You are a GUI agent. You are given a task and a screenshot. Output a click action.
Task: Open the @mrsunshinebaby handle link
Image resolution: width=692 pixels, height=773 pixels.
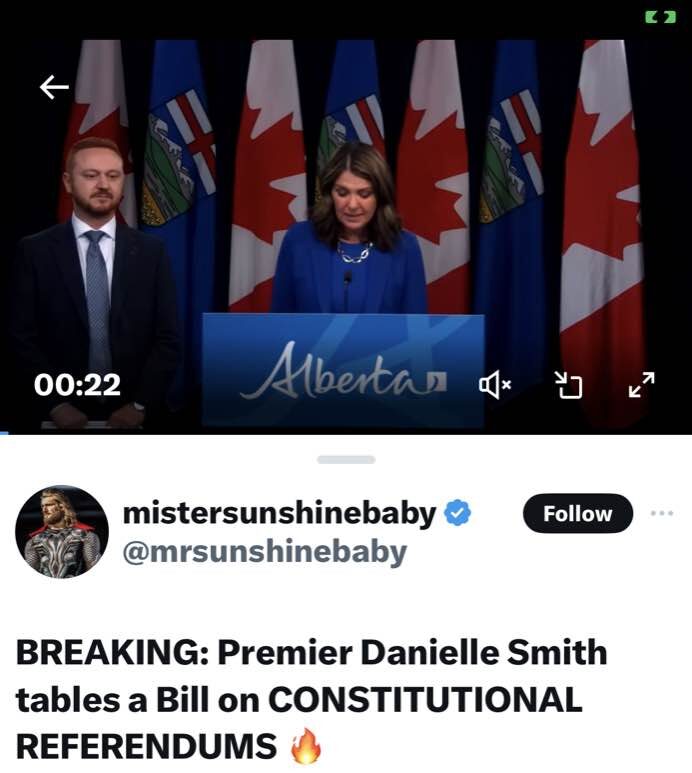[x=265, y=552]
